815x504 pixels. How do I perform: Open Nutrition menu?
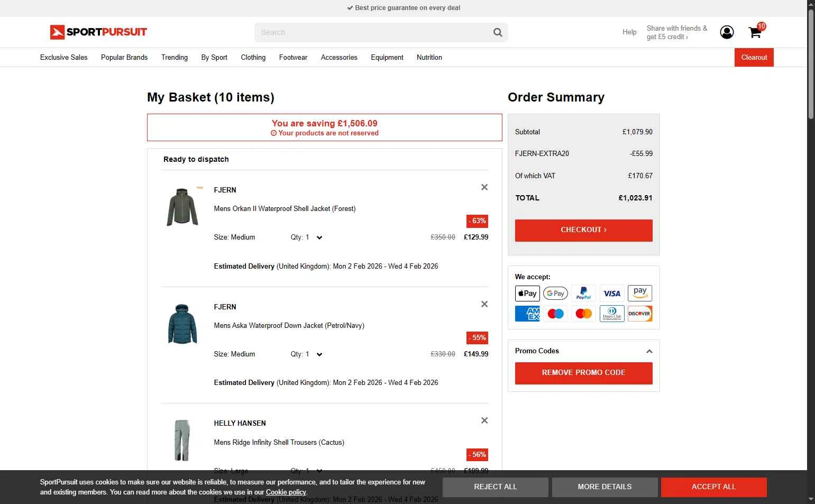[x=429, y=58]
